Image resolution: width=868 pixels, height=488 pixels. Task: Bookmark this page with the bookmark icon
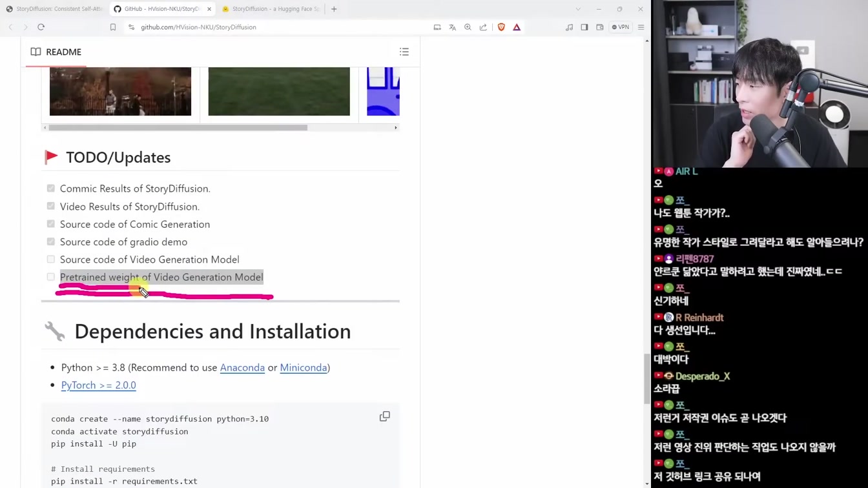113,27
